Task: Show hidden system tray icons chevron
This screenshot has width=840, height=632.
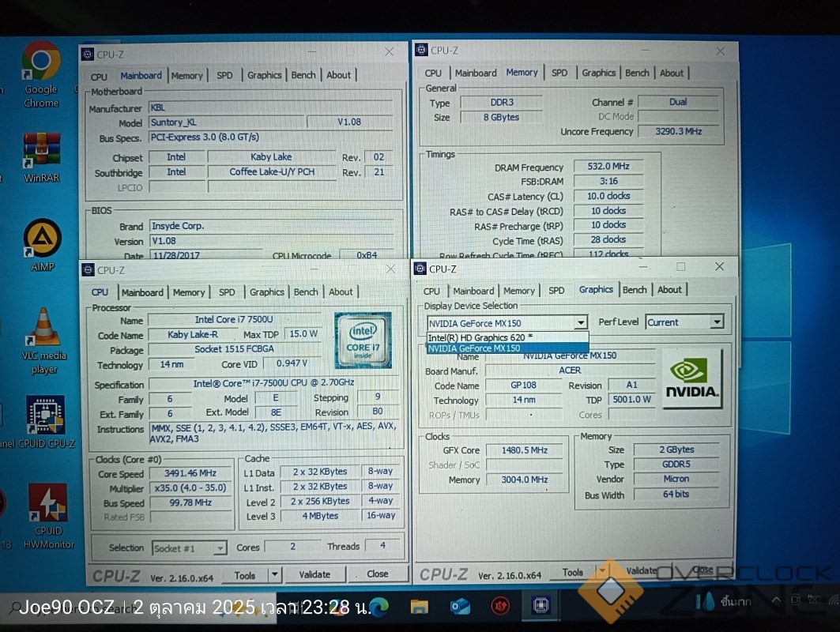Action: (776, 600)
